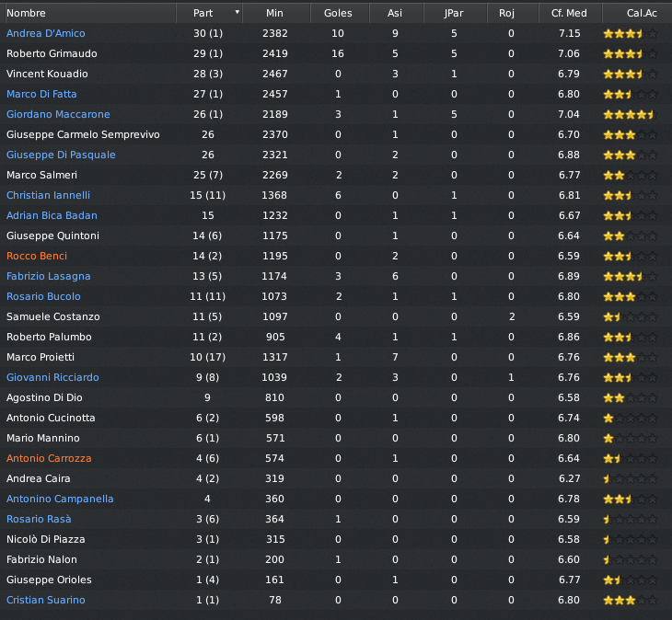Open Antonio Carrozza player link
The image size is (672, 620).
click(49, 459)
